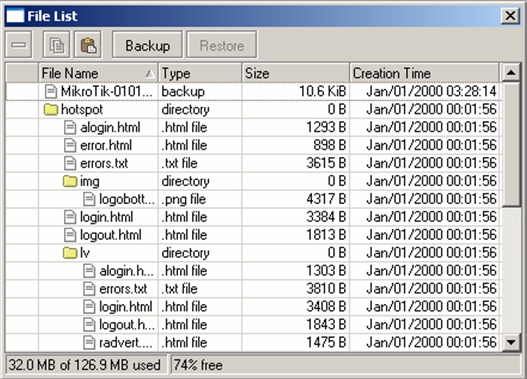
Task: Click the 'backup' type cell
Action: 183,91
